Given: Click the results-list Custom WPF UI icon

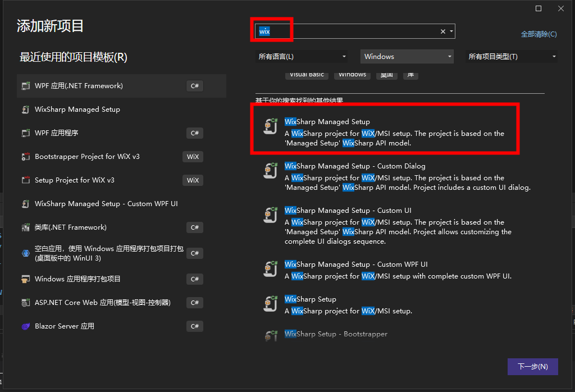Looking at the screenshot, I should [271, 269].
